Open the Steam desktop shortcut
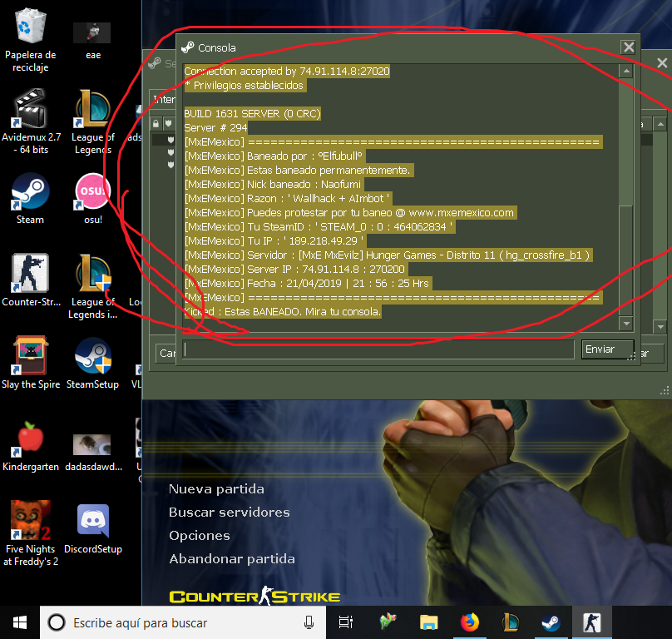The image size is (672, 639). coord(30,199)
